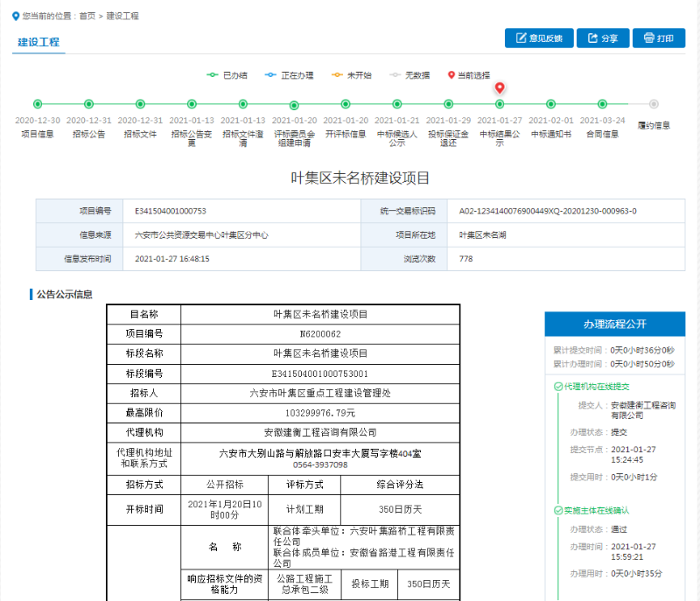The width and height of the screenshot is (700, 601).
Task: Click the 代理机构在线提交 step title
Action: [x=597, y=387]
